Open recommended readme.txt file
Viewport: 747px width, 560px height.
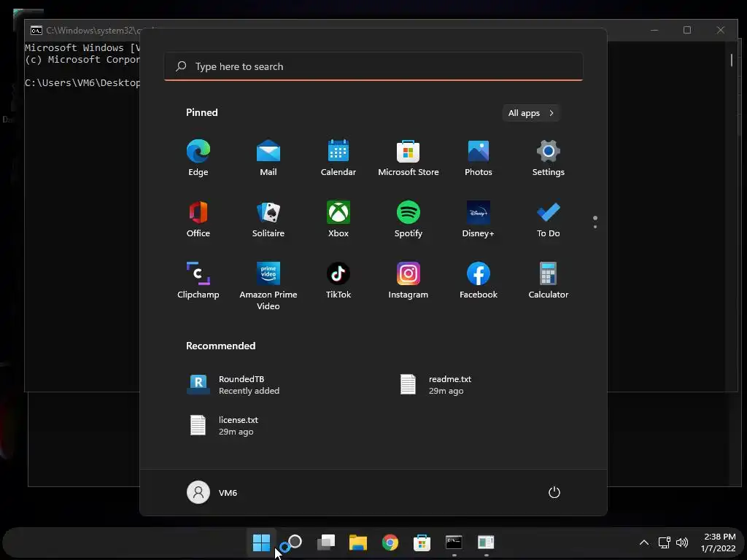pos(436,385)
